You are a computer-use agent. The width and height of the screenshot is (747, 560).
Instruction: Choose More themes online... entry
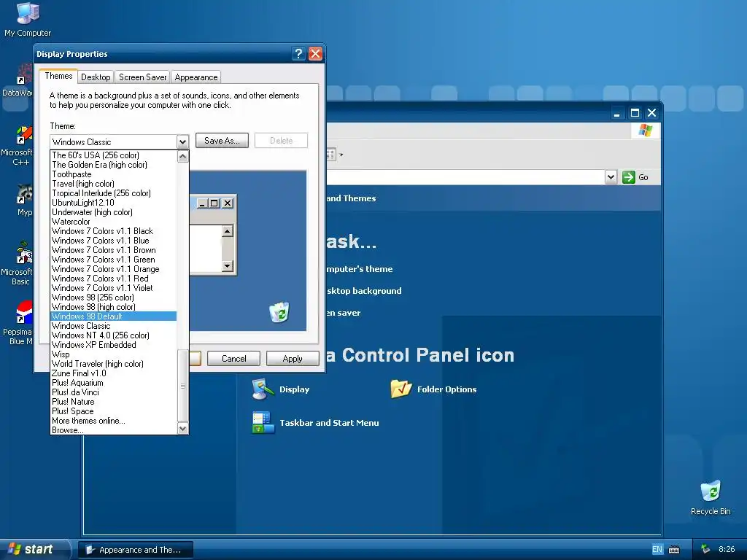(x=113, y=421)
